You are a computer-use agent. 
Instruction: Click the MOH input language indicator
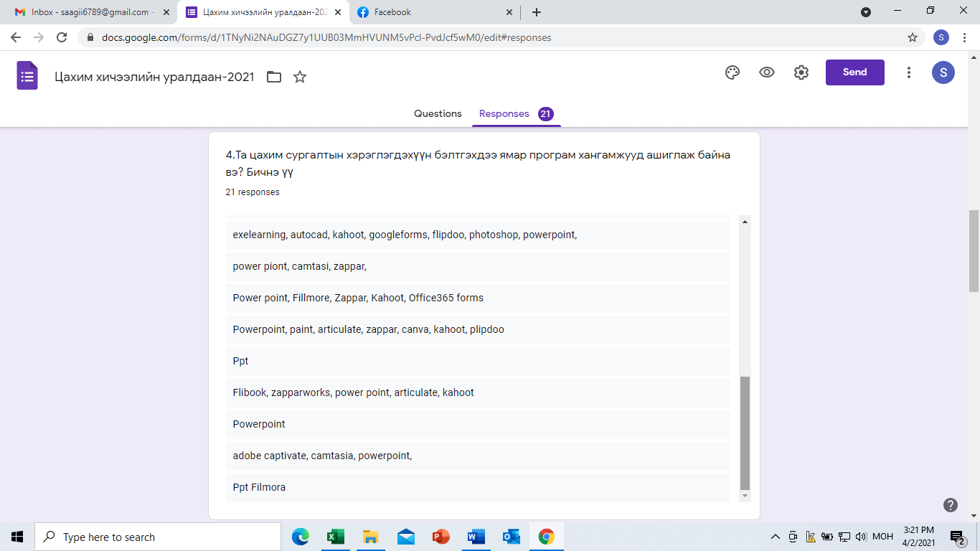882,537
